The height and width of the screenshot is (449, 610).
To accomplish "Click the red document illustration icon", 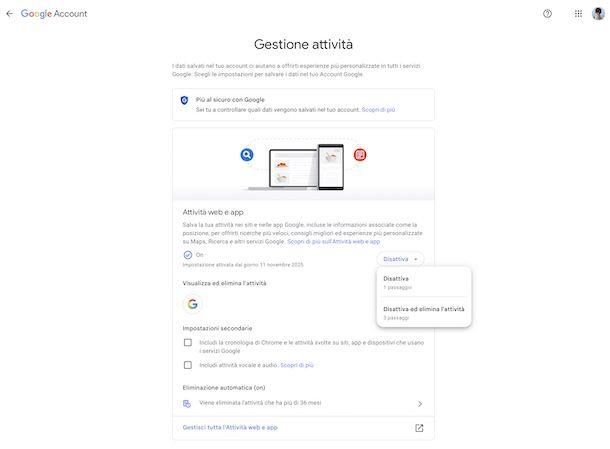I will point(360,154).
